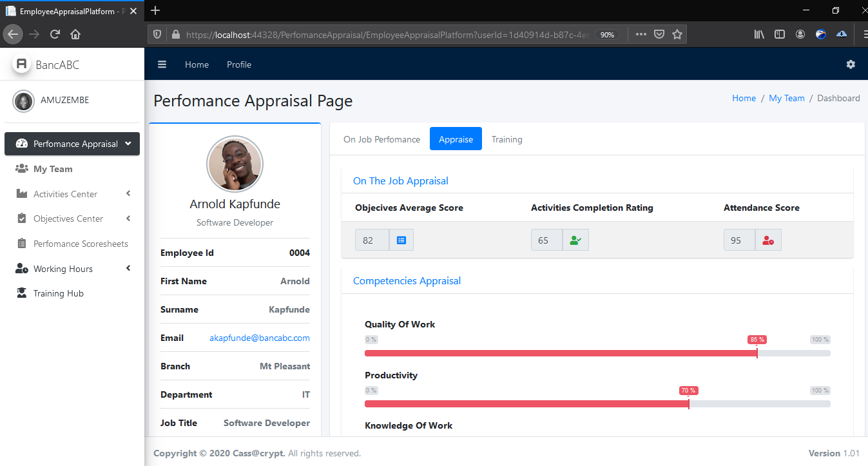This screenshot has height=466, width=868.
Task: Open the Training Hub sidebar item
Action: point(58,293)
